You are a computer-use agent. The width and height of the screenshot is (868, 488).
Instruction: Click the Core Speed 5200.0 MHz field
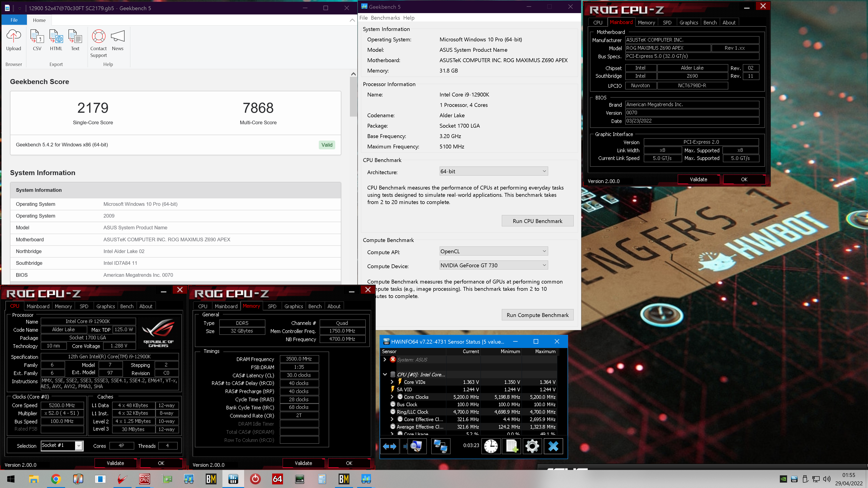tap(62, 405)
